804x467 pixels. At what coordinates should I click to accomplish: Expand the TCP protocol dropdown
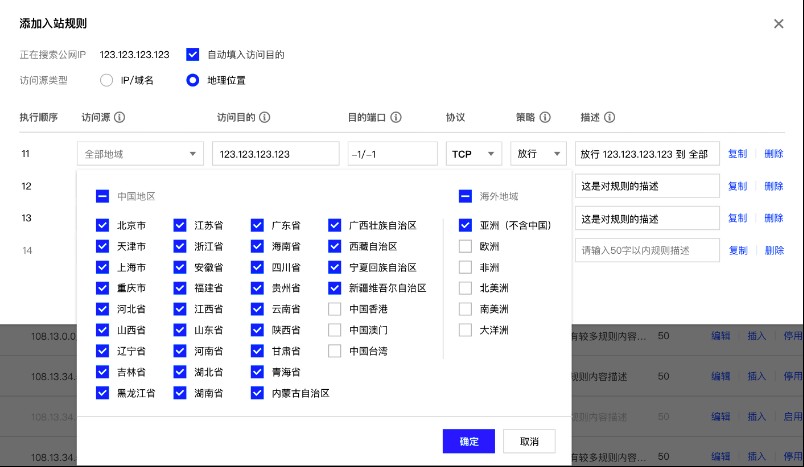point(473,154)
